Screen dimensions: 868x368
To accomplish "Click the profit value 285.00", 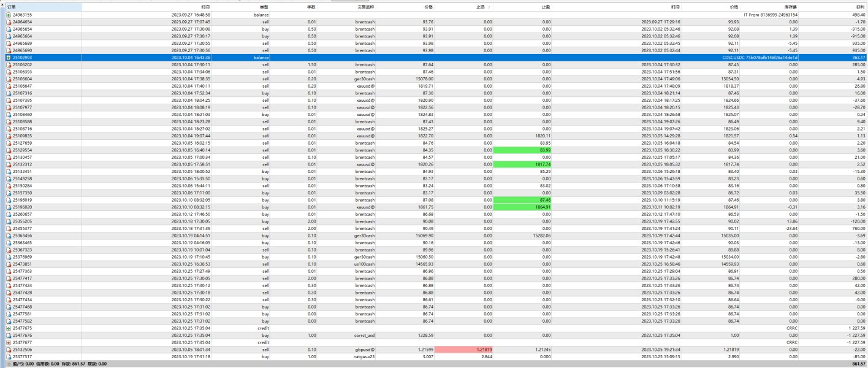I will click(858, 64).
